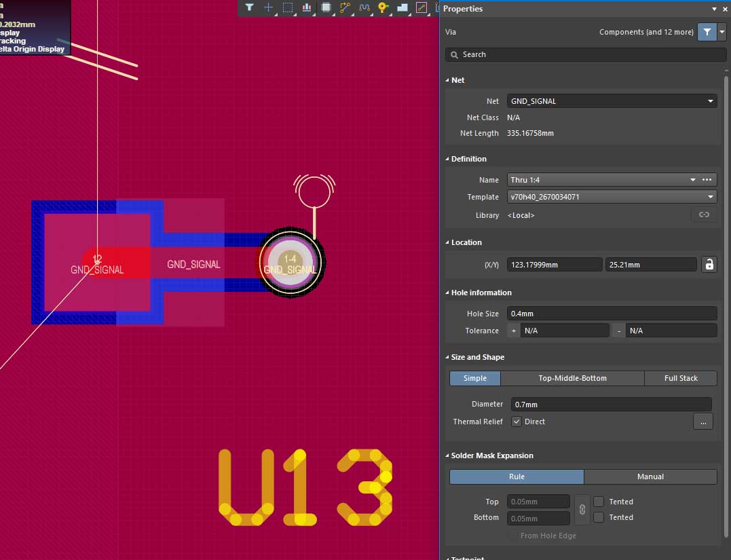
Task: Click the Diameter input field
Action: coord(611,405)
